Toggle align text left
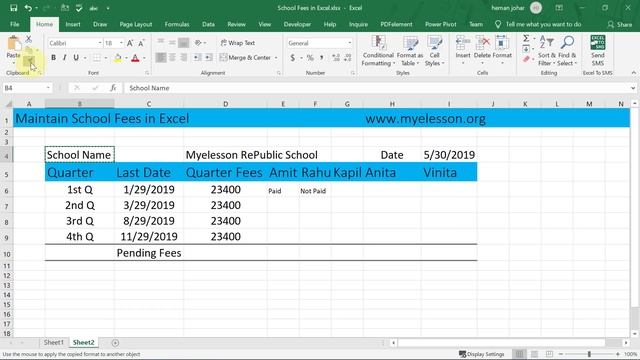The height and width of the screenshot is (360, 640). pos(161,58)
